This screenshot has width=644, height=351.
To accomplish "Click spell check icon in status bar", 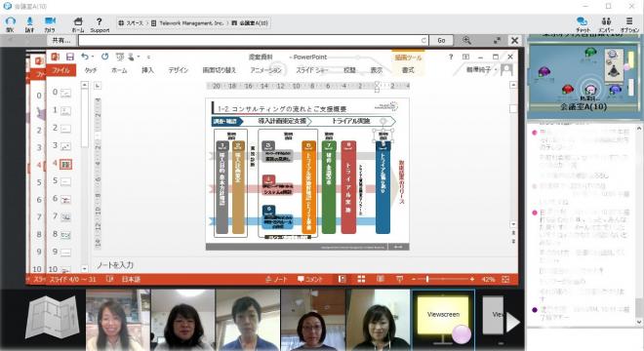I will pos(109,279).
